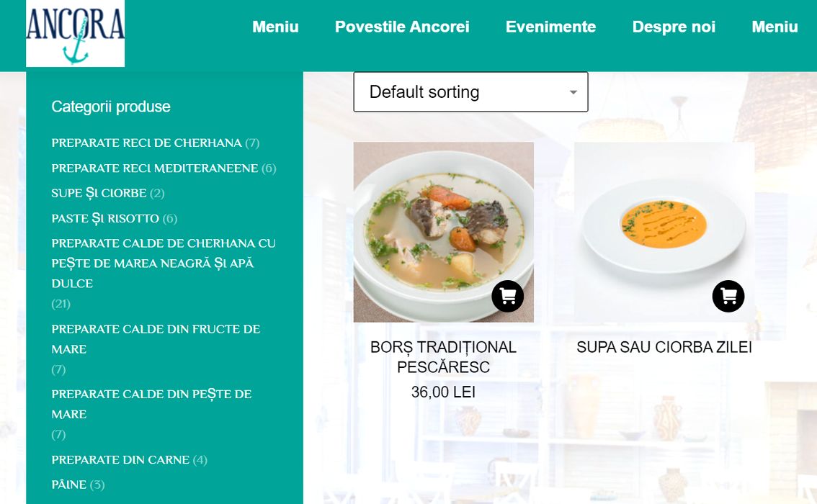817x504 pixels.
Task: Select the Pâine category
Action: point(68,485)
